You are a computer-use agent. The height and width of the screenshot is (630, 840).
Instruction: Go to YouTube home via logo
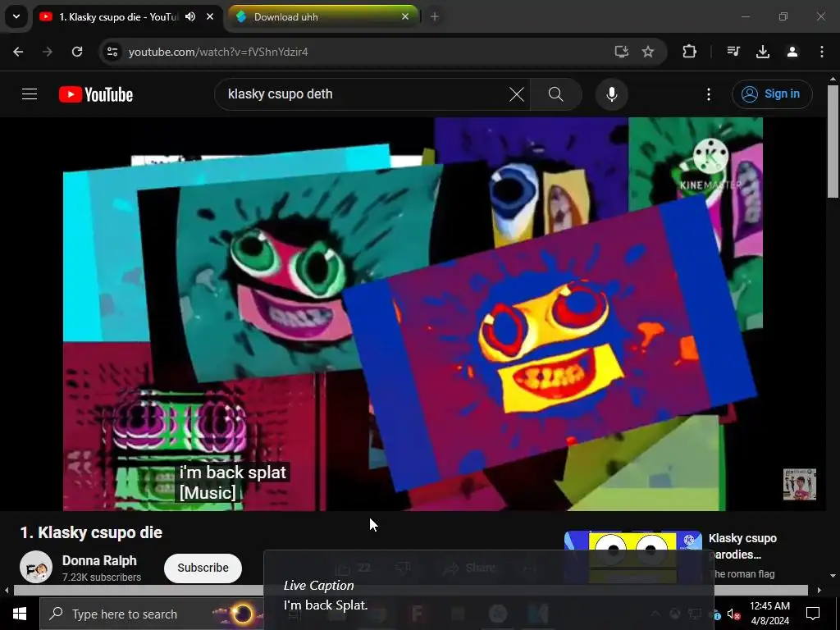(x=96, y=94)
